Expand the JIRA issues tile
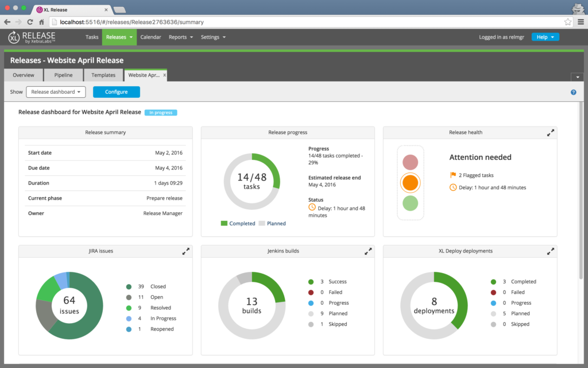This screenshot has width=588, height=368. [x=186, y=251]
